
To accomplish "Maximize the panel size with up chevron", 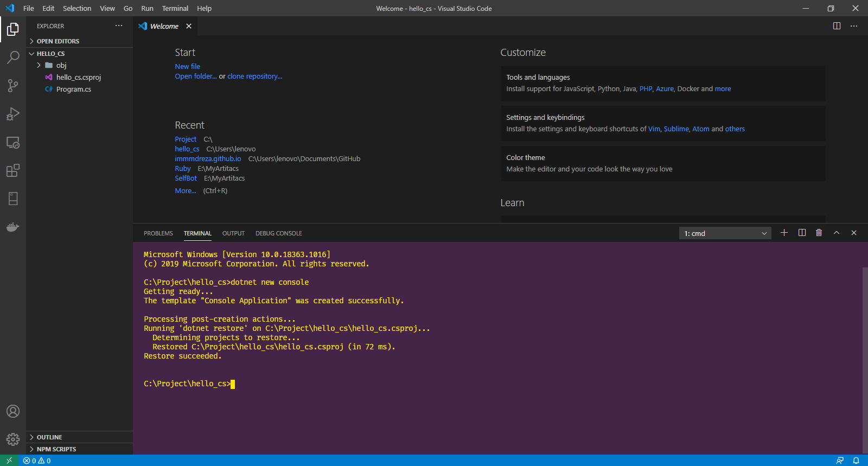I will [837, 233].
